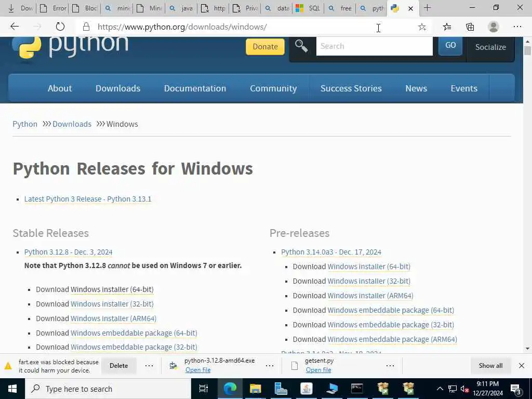
Task: Open Latest Python 3 Release - Python 3.13.1
Action: pos(88,199)
